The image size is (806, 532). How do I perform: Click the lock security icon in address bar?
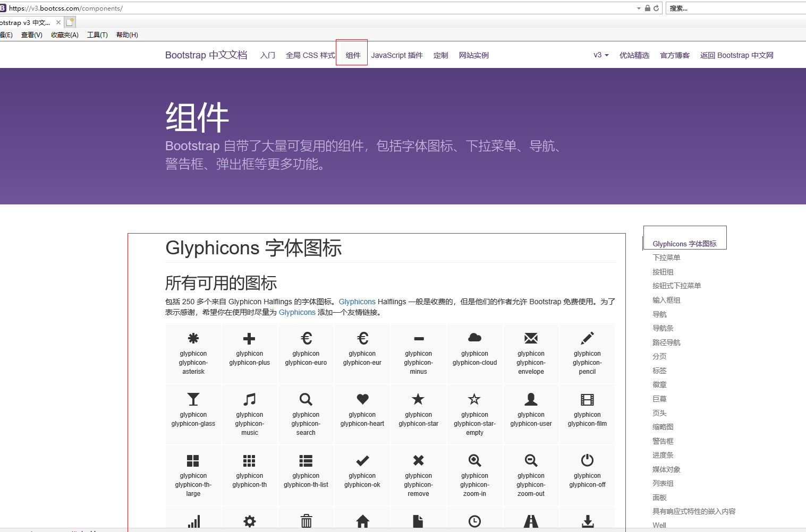point(648,8)
